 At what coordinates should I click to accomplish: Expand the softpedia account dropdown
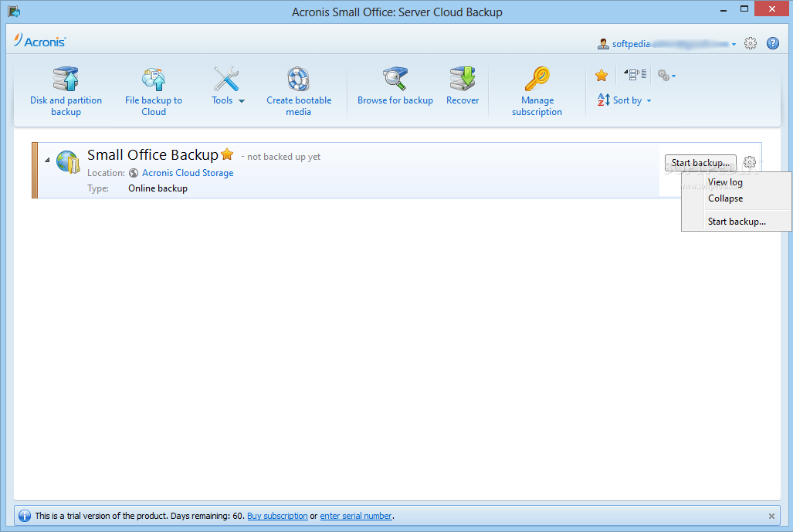[734, 45]
